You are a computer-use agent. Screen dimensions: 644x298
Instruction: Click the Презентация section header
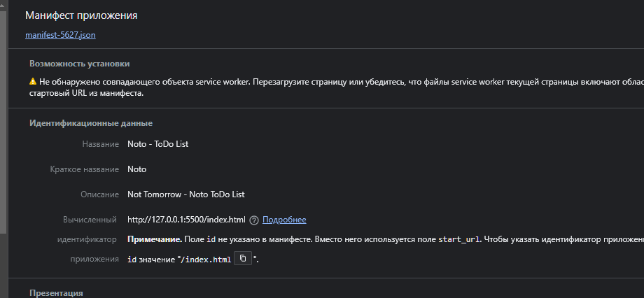[x=56, y=293]
